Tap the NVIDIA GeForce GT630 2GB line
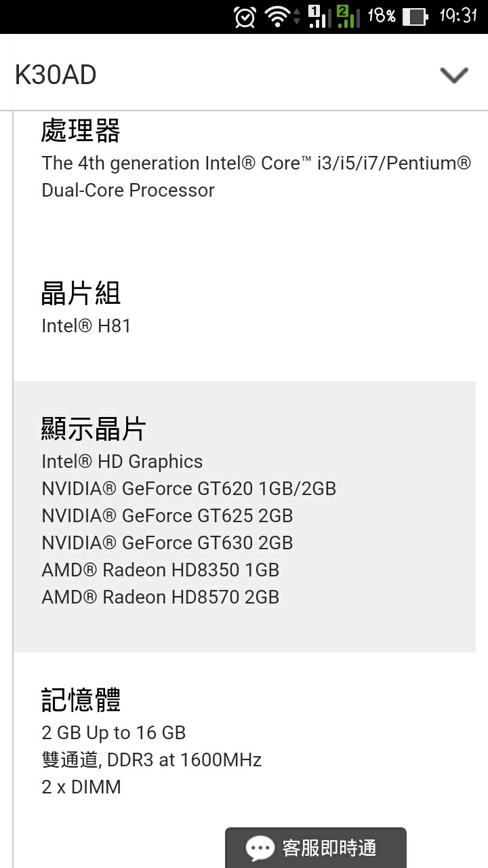 [167, 542]
